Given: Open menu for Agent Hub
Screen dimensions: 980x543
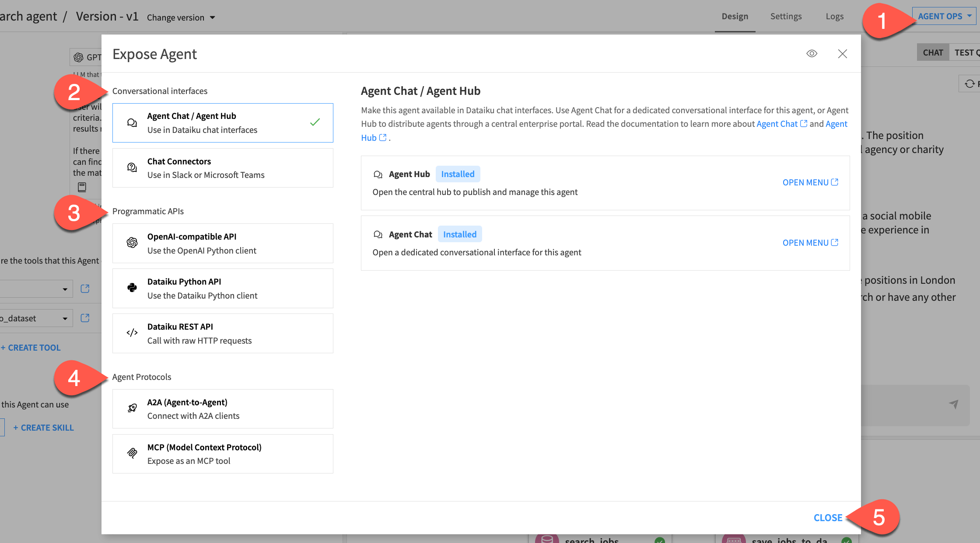Looking at the screenshot, I should (x=810, y=182).
